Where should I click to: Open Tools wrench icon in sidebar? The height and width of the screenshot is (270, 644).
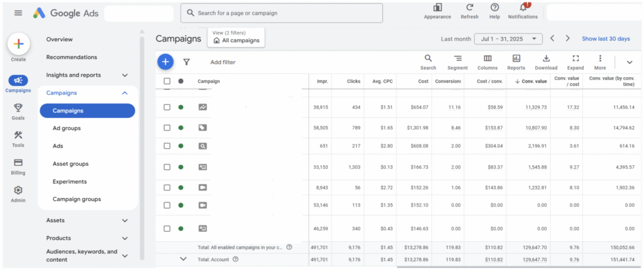18,135
